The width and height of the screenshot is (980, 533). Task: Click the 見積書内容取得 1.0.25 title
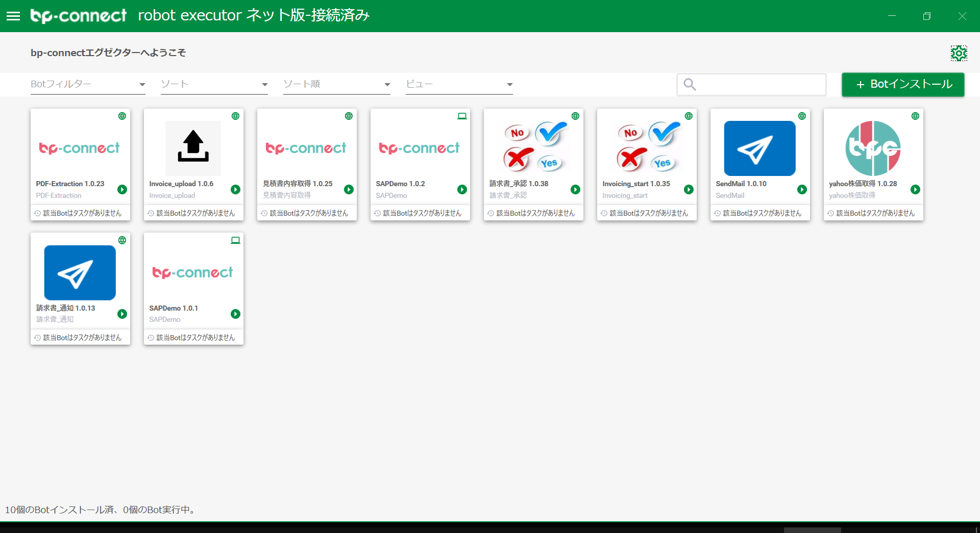click(x=298, y=184)
